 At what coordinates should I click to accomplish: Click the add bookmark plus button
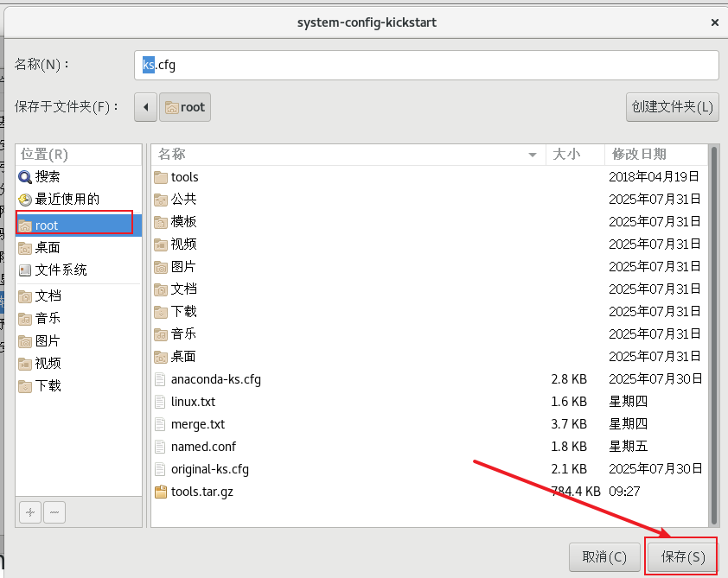30,512
